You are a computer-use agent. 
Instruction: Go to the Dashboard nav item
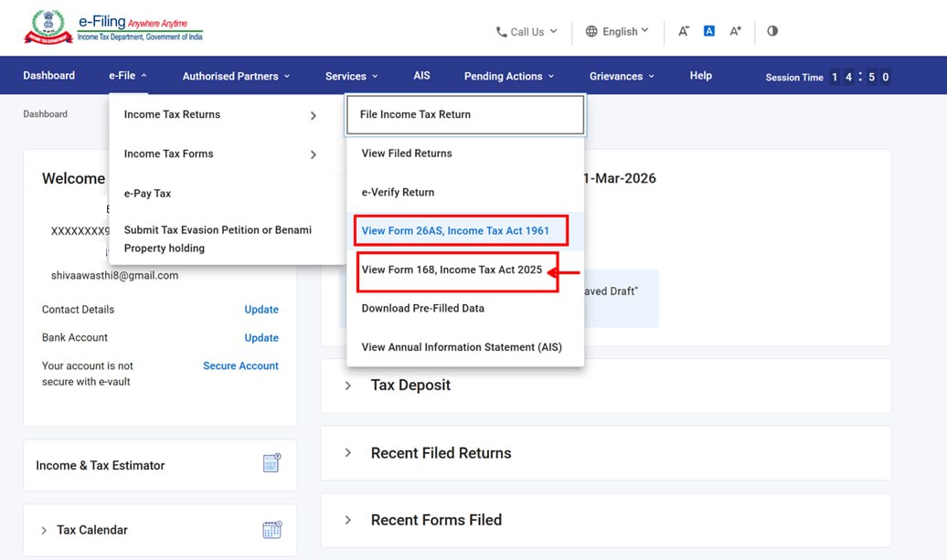tap(49, 76)
